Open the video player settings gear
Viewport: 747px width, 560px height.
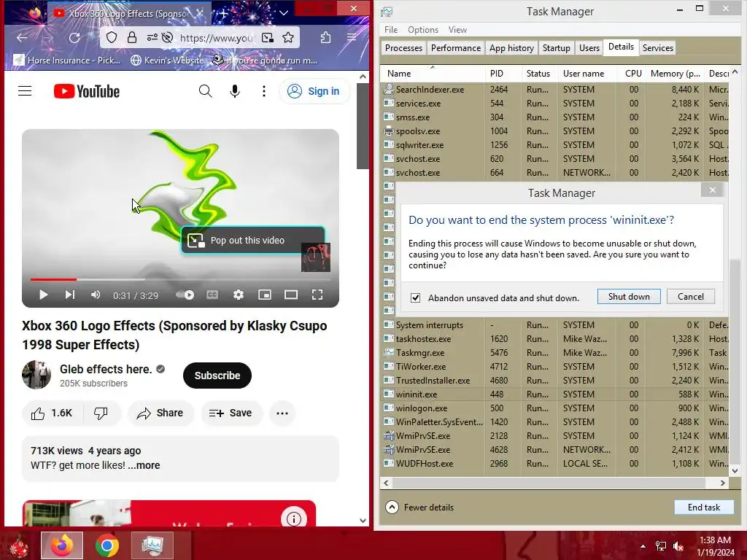(x=239, y=295)
